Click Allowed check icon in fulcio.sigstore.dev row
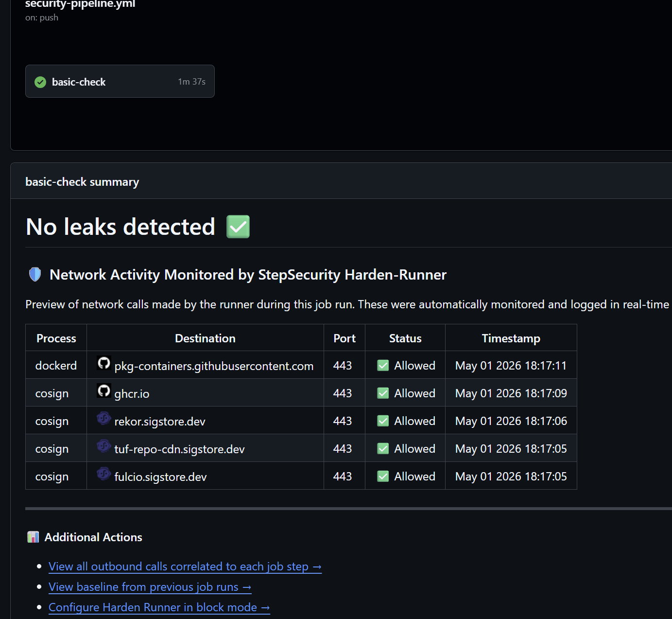The width and height of the screenshot is (672, 619). [383, 476]
